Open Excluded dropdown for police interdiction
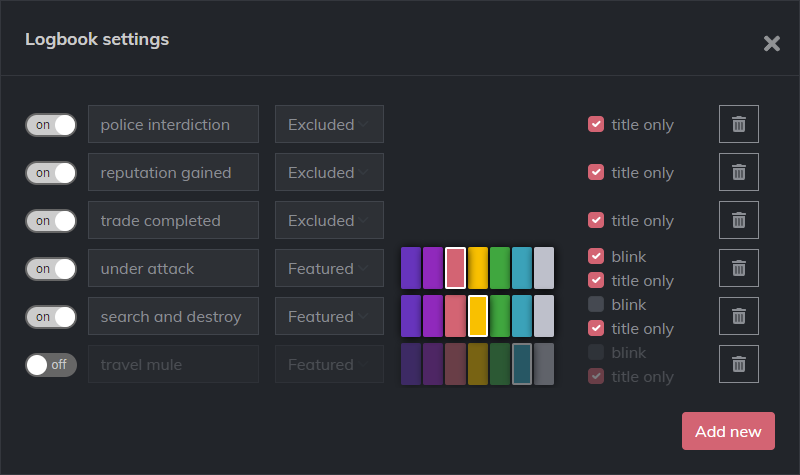Image resolution: width=800 pixels, height=475 pixels. pyautogui.click(x=329, y=125)
